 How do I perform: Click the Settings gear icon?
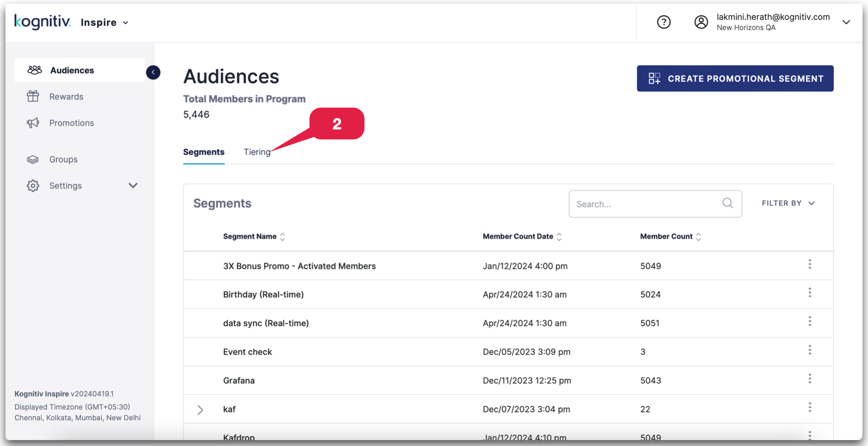point(33,185)
